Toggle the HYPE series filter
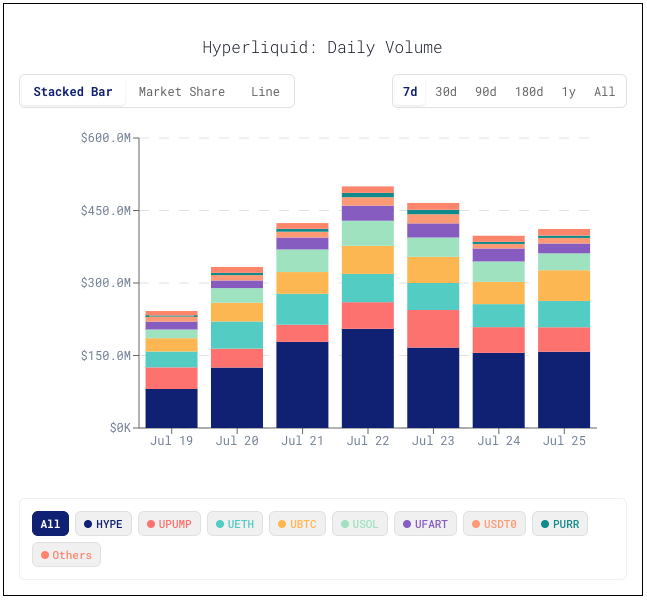 tap(103, 524)
